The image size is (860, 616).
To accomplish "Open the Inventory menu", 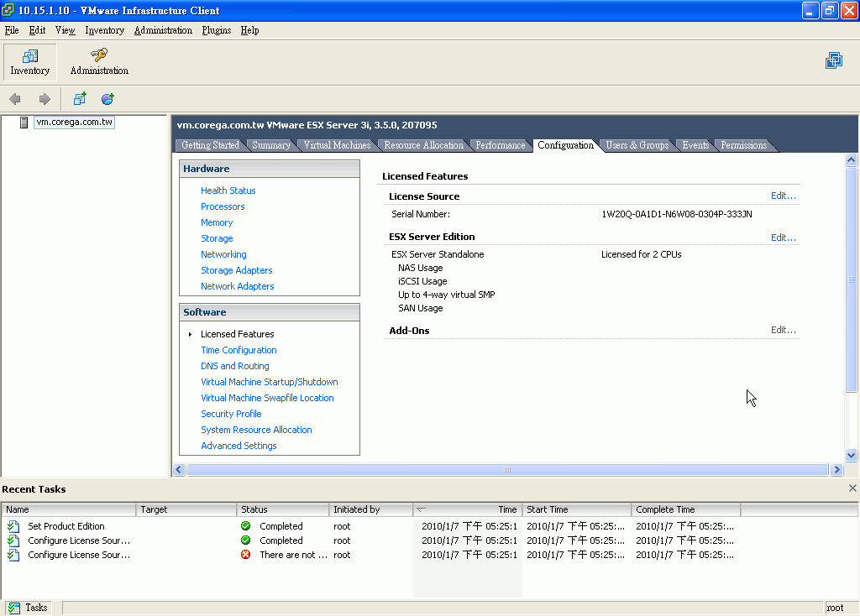I will point(105,30).
